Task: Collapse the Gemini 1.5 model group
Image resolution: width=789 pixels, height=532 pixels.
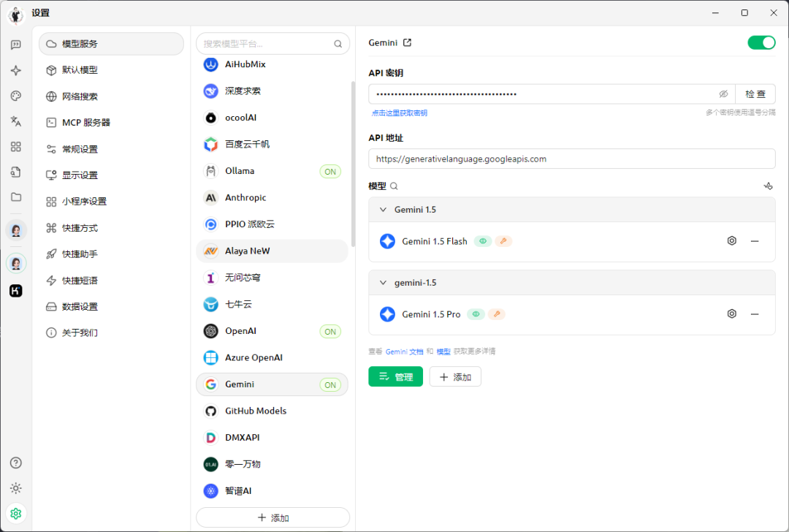Action: tap(383, 210)
